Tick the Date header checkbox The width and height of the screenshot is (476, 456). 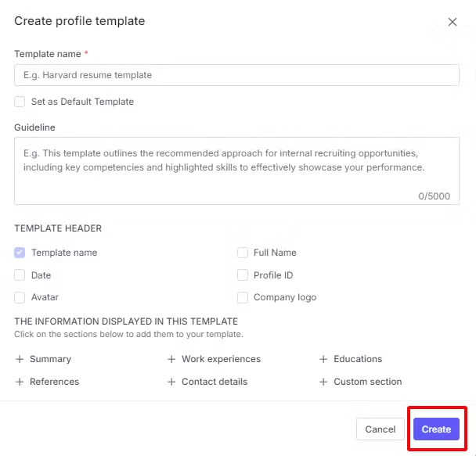[20, 275]
